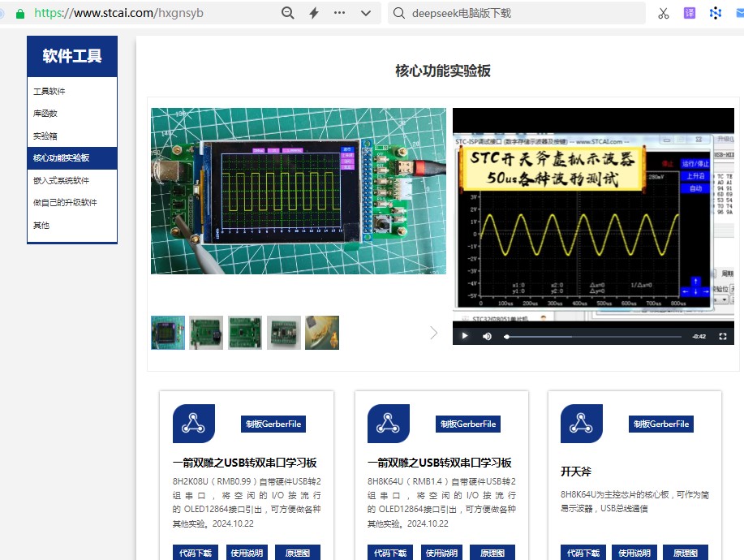Viewport: 744px width, 560px height.
Task: Select the third green board thumbnail
Action: [245, 333]
